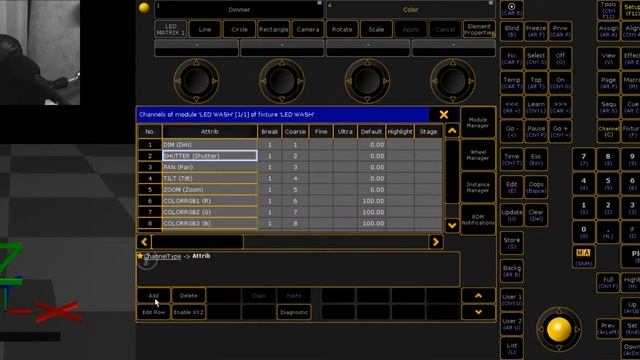Click the On key

coord(560,83)
